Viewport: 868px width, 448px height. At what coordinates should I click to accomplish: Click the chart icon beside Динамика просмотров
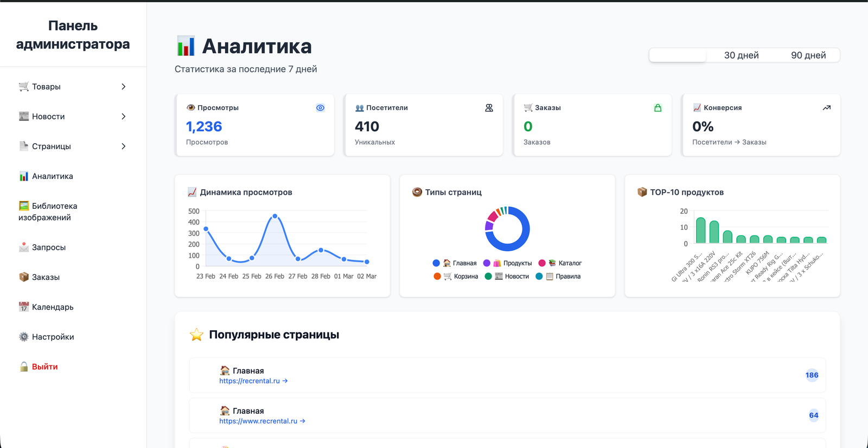192,192
